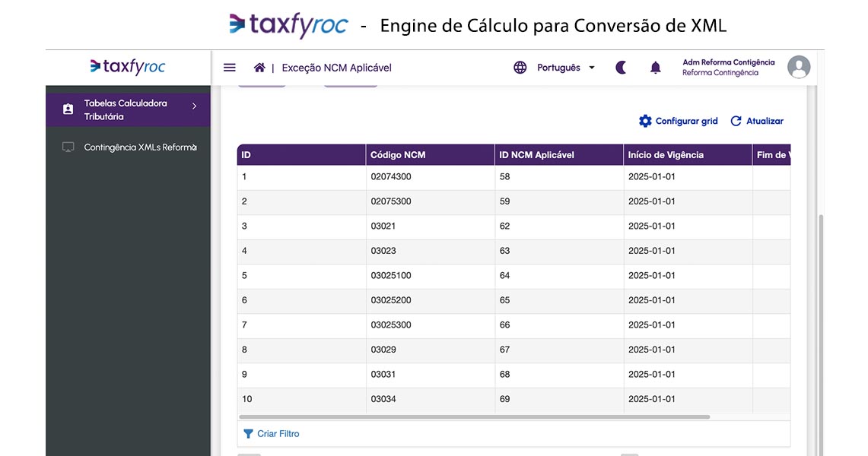Click the Criar Filtro funnel icon
This screenshot has height=456, width=868.
[248, 434]
